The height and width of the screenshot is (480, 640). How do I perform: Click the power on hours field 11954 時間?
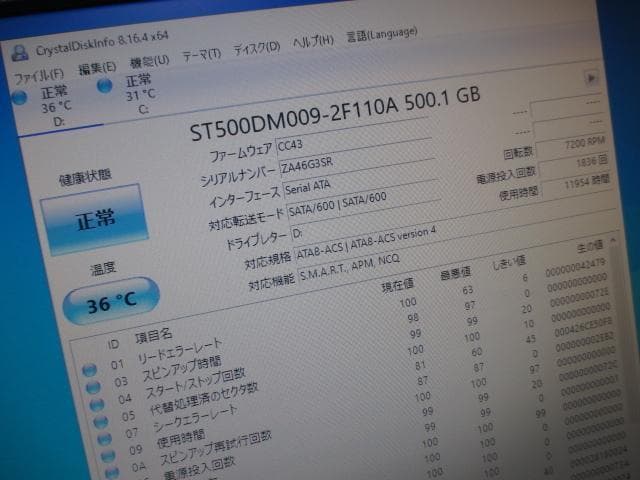pos(576,183)
